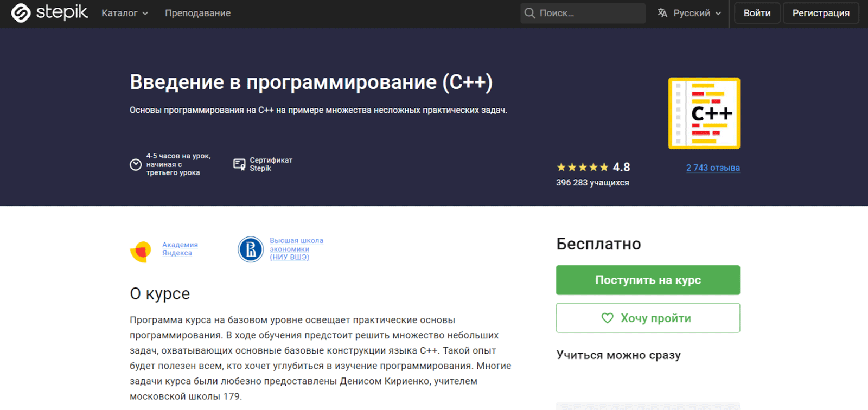Click the magnifier search icon
This screenshot has width=868, height=410.
(529, 13)
